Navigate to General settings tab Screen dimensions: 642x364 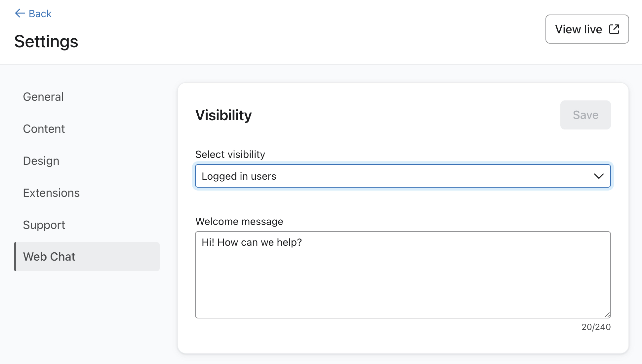click(x=43, y=96)
